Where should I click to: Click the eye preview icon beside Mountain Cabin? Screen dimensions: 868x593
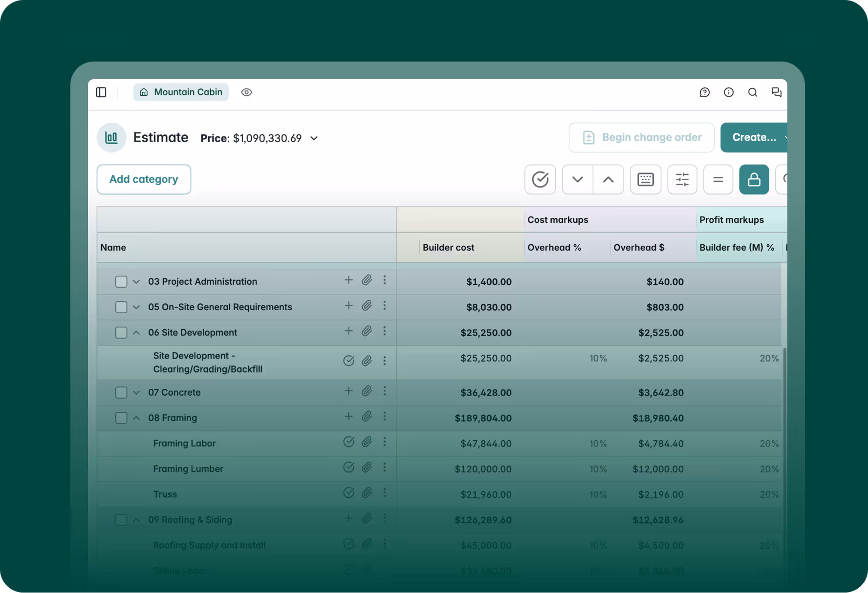pyautogui.click(x=246, y=92)
